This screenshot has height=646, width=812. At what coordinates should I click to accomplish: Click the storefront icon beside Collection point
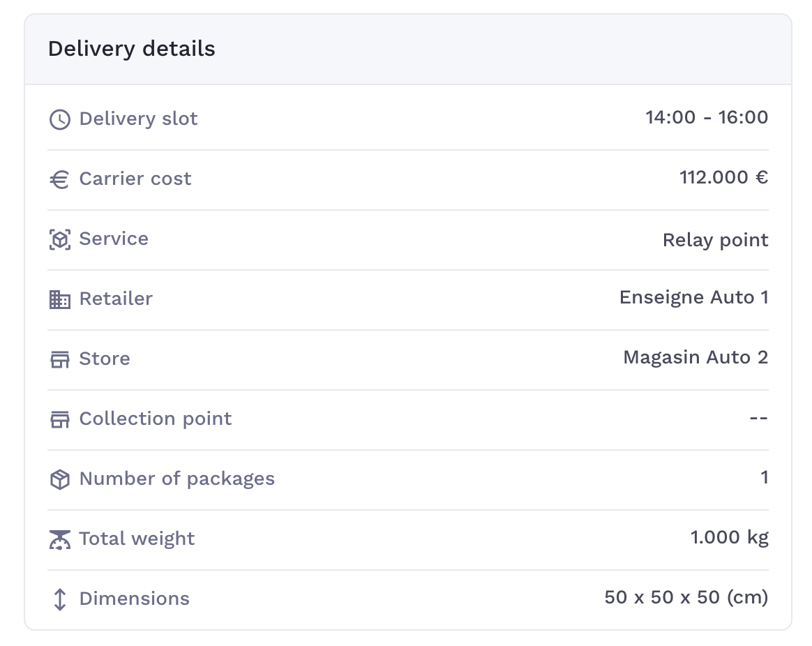coord(60,419)
